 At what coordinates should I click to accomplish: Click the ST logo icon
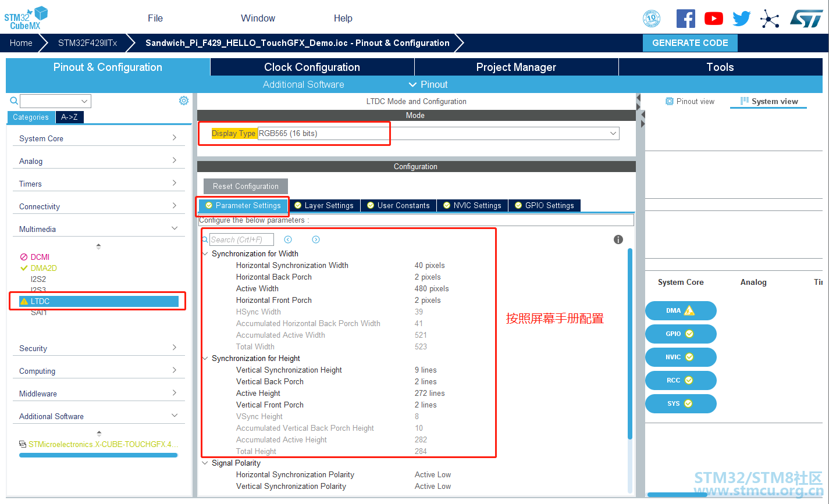pyautogui.click(x=806, y=18)
